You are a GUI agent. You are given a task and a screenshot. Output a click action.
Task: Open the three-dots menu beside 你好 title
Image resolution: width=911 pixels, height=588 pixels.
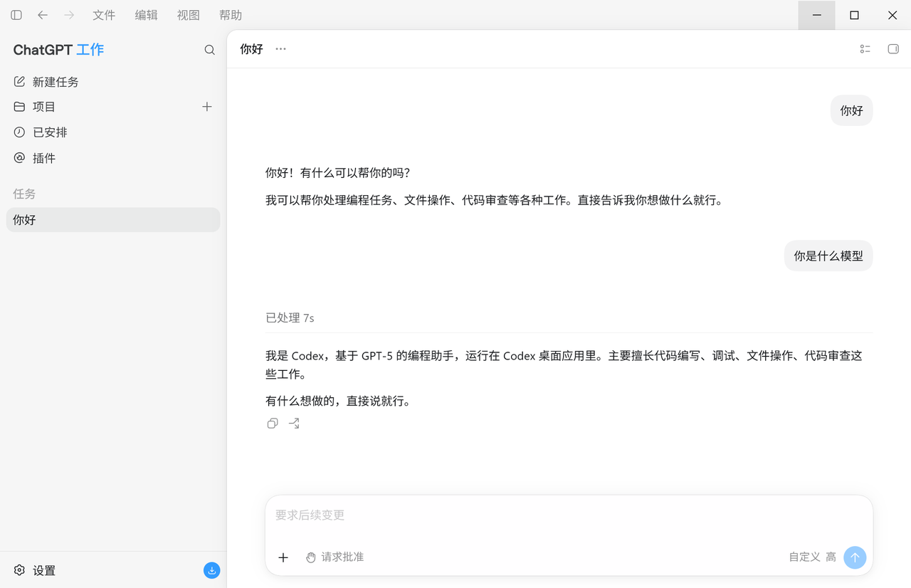(280, 49)
